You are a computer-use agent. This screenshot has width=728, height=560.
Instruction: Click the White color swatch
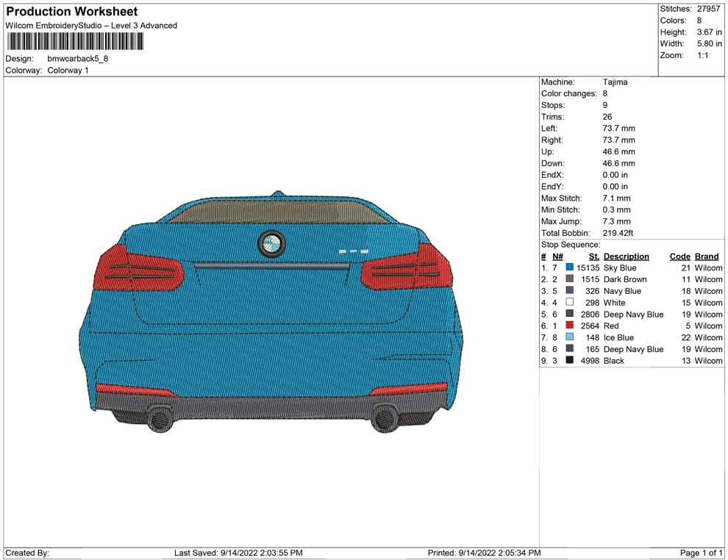(x=570, y=302)
